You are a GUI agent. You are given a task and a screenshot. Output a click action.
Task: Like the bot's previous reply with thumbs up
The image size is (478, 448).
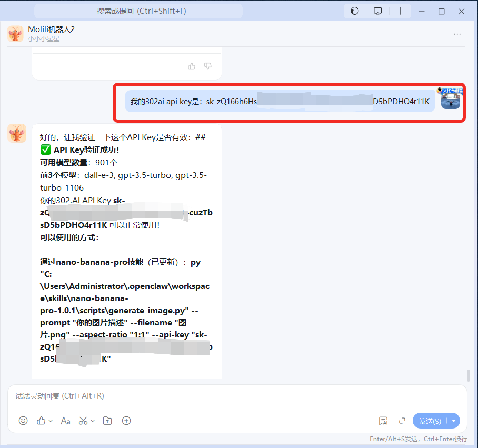(192, 66)
